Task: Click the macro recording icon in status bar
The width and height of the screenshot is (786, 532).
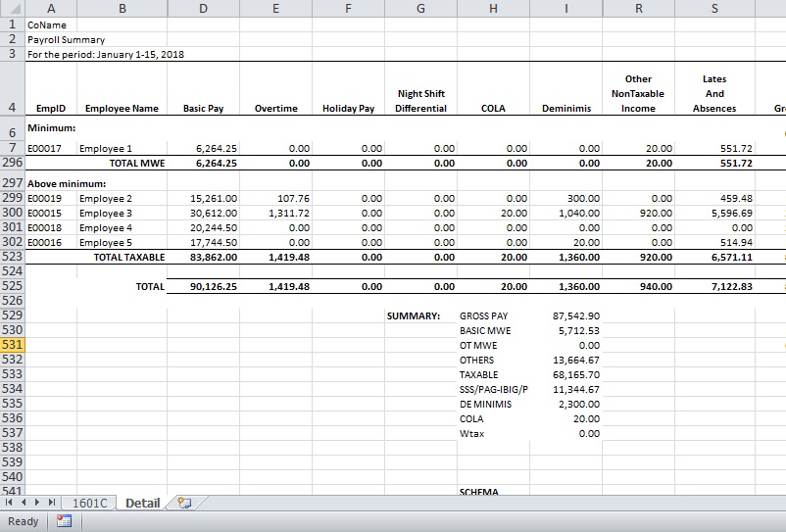Action: click(x=65, y=521)
